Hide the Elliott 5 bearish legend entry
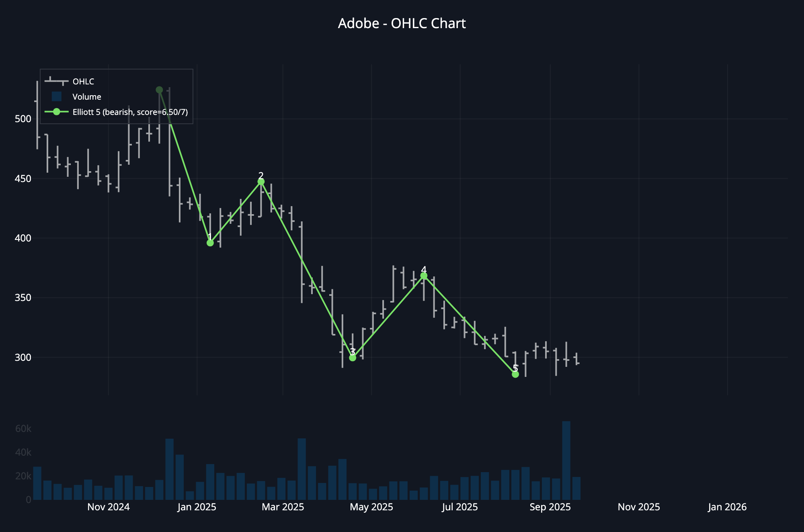The image size is (804, 532). (x=130, y=112)
